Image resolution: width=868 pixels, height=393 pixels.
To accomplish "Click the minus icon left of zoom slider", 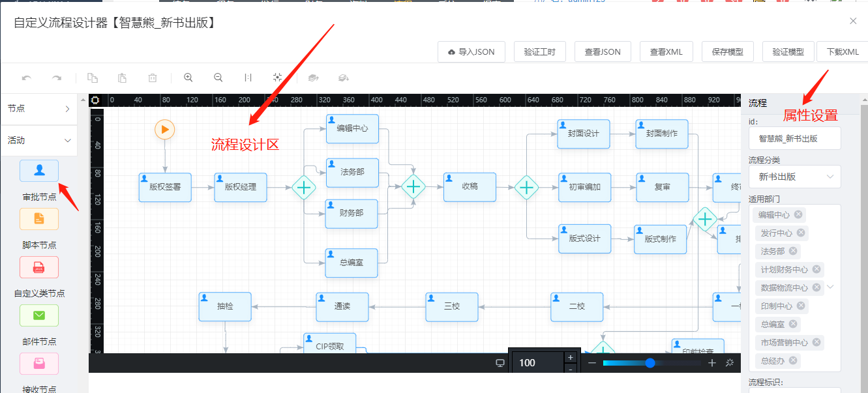I will [592, 363].
